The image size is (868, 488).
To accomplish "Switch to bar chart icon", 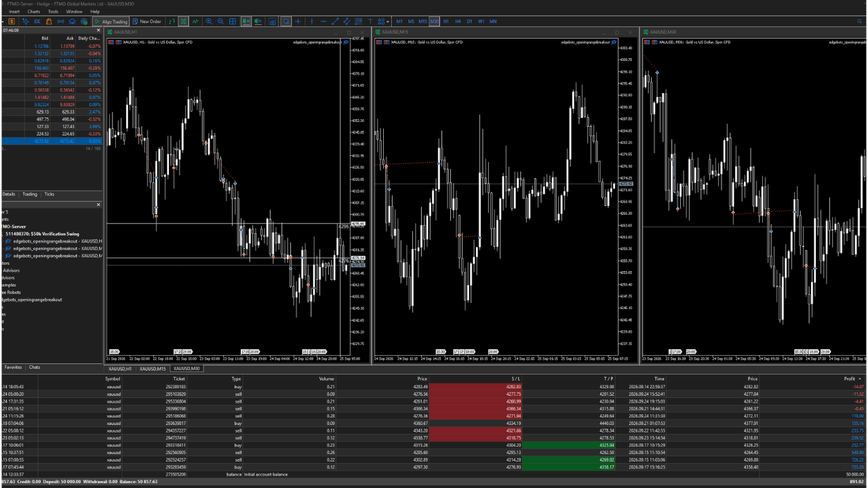I will click(x=172, y=22).
